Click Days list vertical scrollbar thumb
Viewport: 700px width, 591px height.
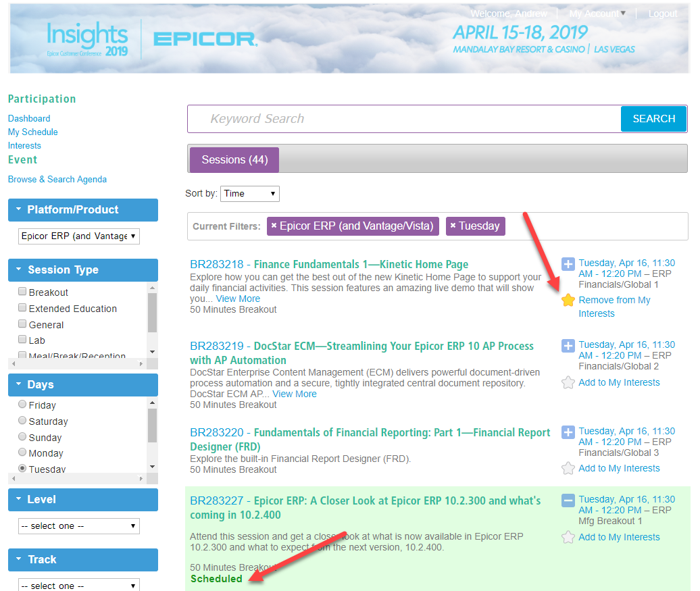[152, 426]
